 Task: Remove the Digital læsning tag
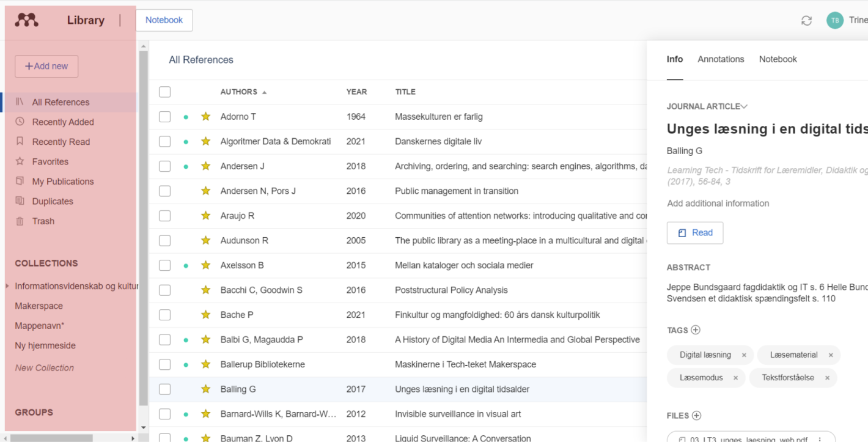[x=744, y=355]
